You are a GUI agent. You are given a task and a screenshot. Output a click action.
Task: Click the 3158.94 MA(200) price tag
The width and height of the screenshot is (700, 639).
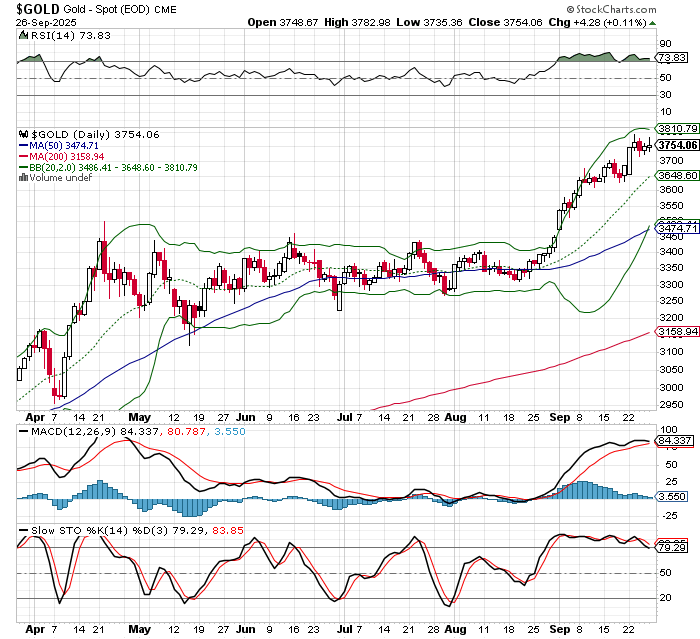point(677,333)
